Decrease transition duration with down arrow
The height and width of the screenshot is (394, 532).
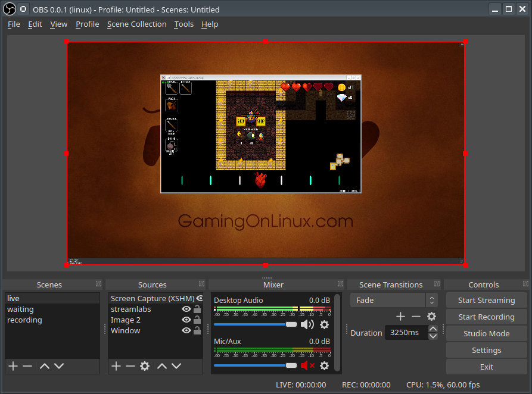pos(433,336)
